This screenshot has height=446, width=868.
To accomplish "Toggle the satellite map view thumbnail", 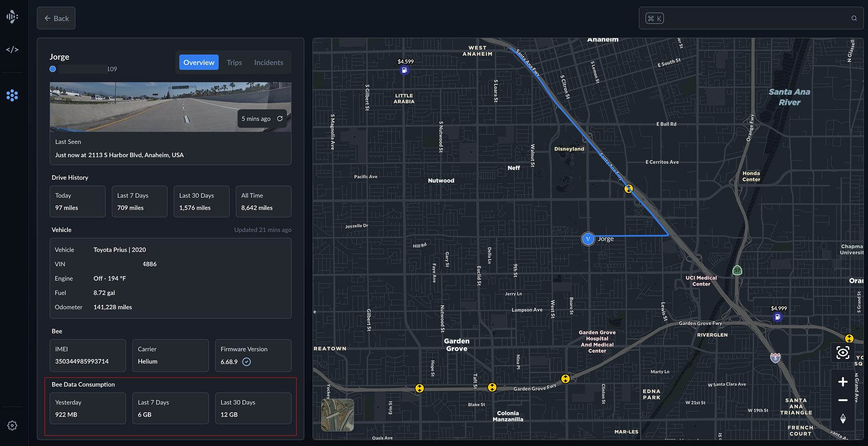I will pos(338,415).
